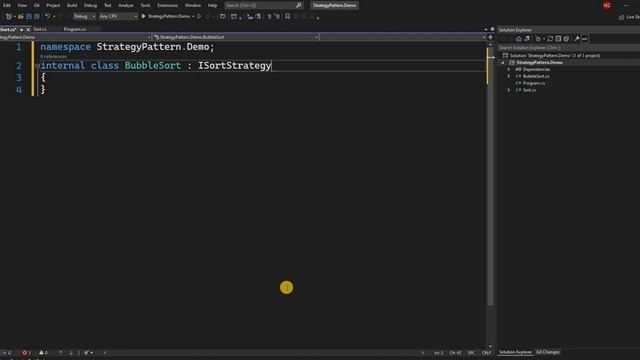Screen dimensions: 640x360
Task: Open the Project menu
Action: 53,5
